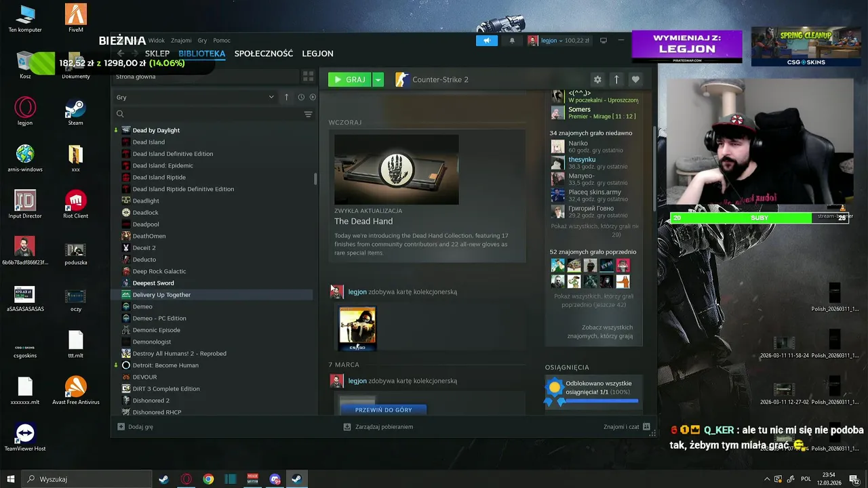Click the green GRAJ play button

pos(351,79)
